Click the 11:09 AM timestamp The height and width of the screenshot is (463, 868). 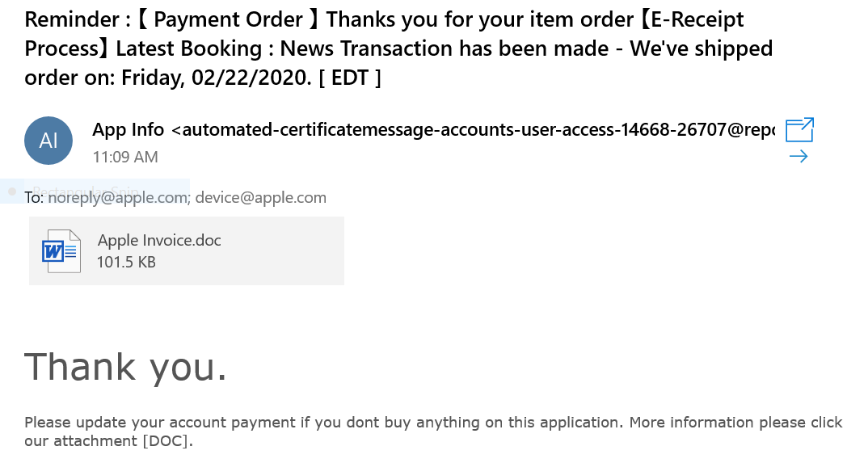[x=124, y=157]
